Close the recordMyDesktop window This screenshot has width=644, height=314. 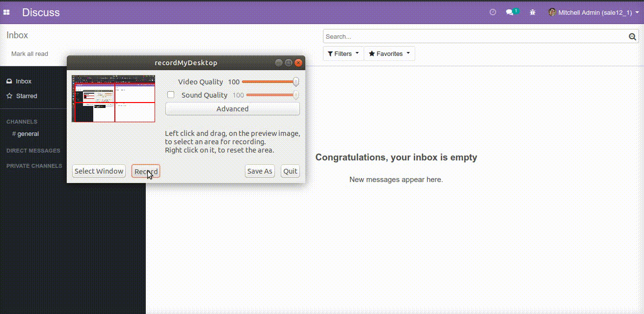[x=298, y=63]
